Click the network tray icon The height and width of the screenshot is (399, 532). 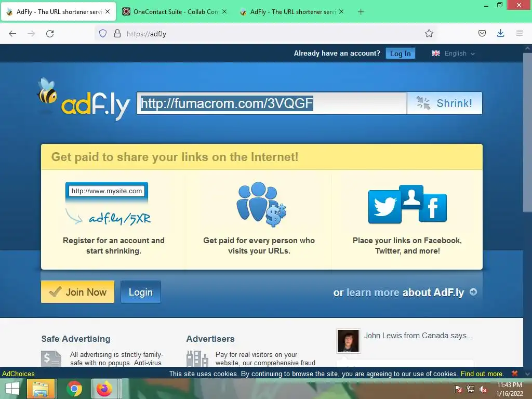(x=470, y=389)
